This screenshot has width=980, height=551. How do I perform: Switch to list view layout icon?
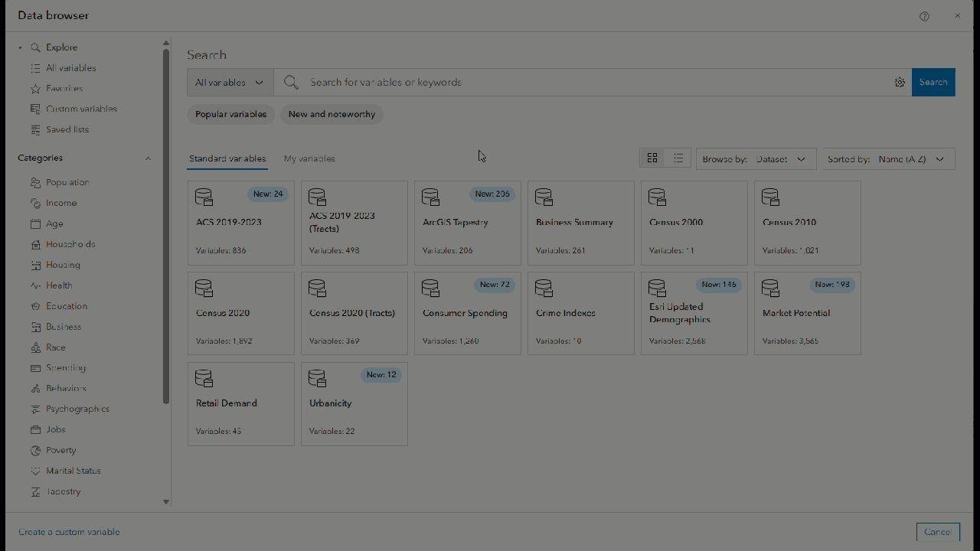tap(678, 158)
